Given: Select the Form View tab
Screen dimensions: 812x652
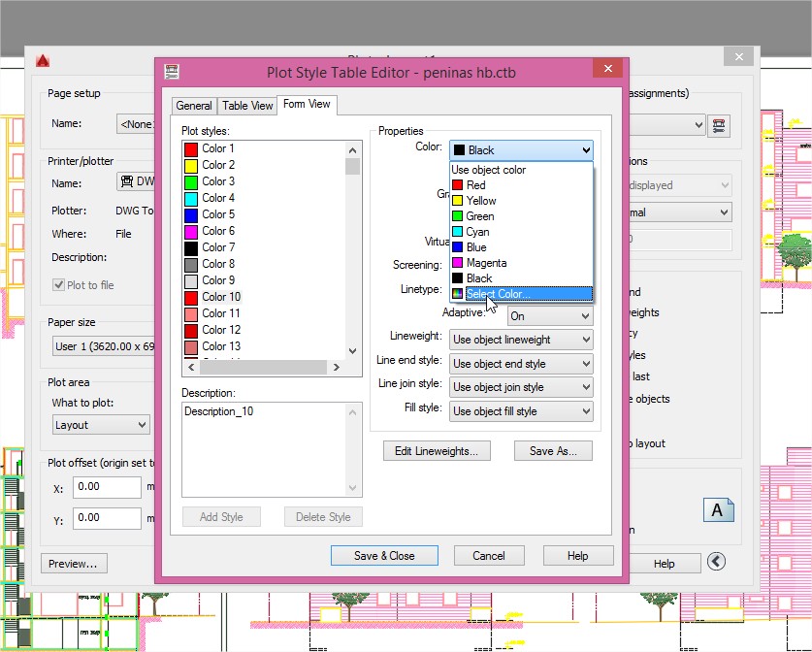Looking at the screenshot, I should [307, 104].
